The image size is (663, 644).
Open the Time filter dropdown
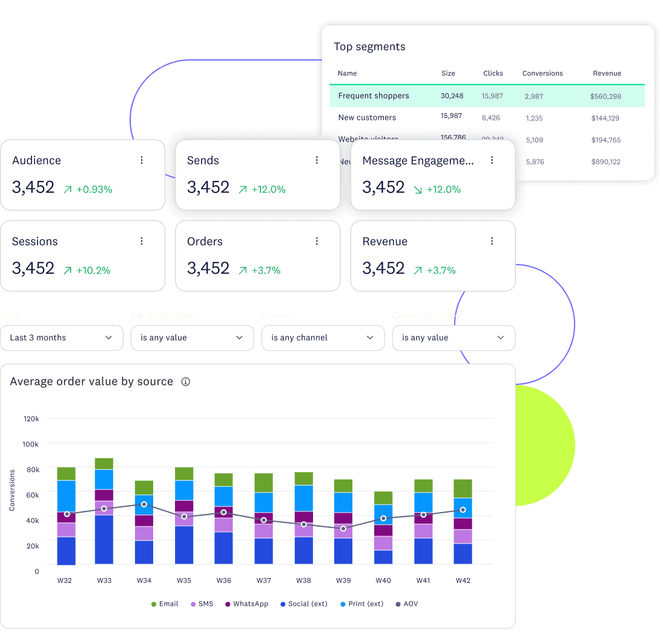62,338
